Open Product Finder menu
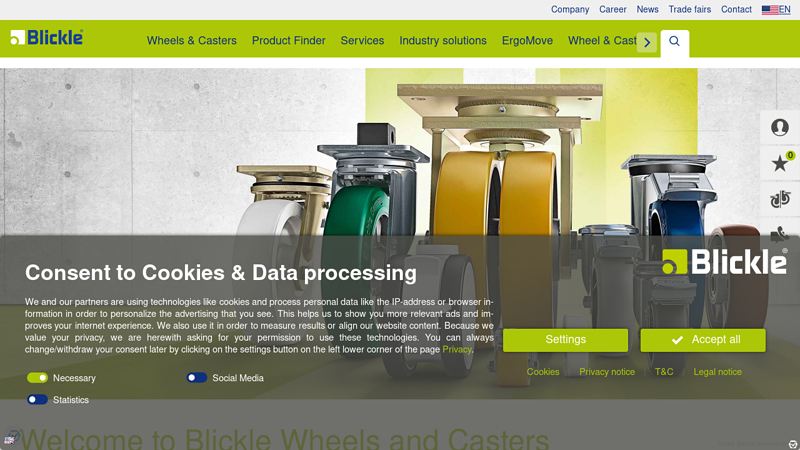 (289, 41)
